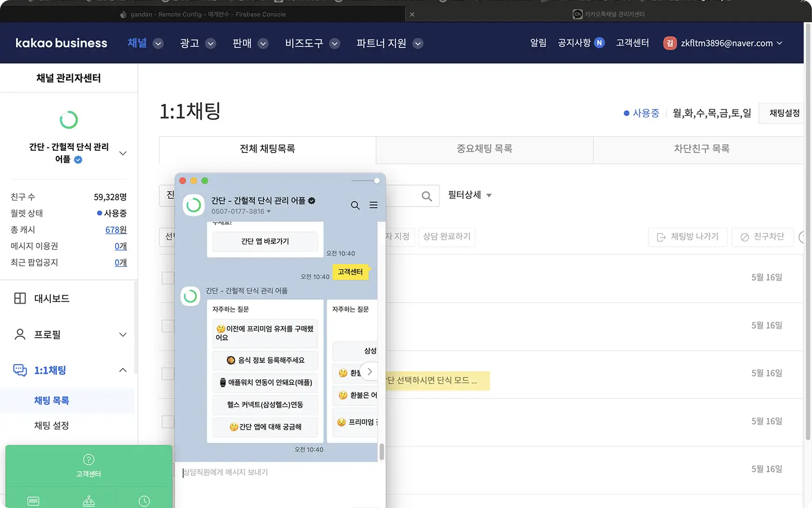The height and width of the screenshot is (508, 812).
Task: Tick the fourth chat row checkbox
Action: pyautogui.click(x=168, y=422)
